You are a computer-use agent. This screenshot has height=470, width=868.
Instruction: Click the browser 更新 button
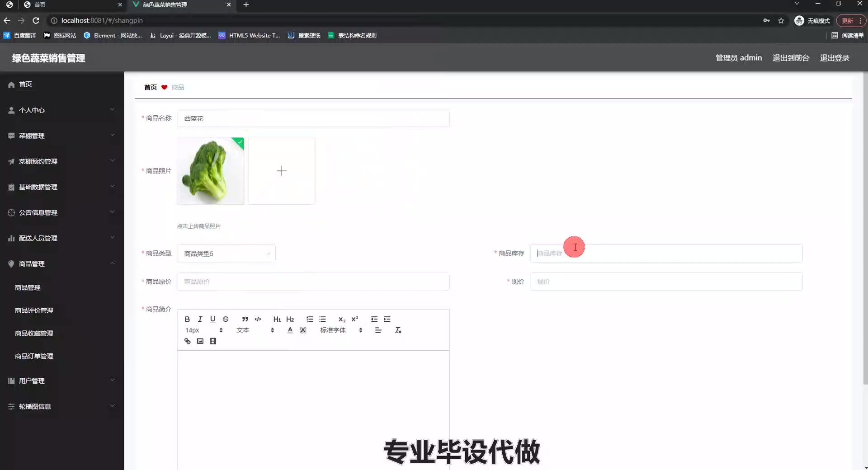(x=851, y=21)
